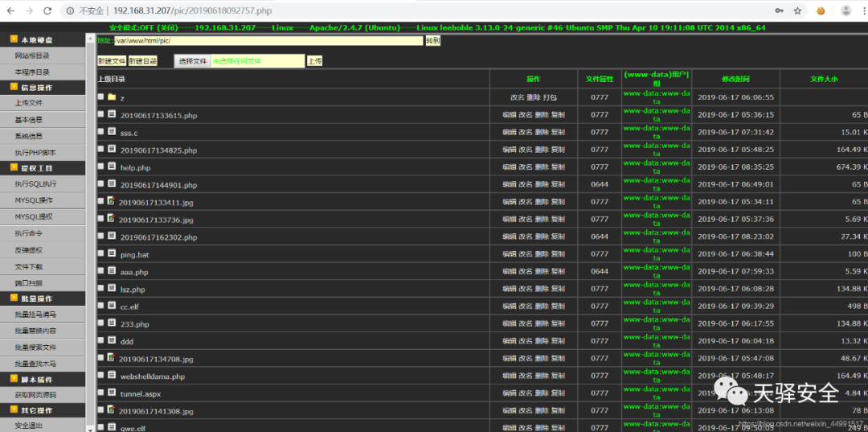The height and width of the screenshot is (432, 868).
Task: Click the image icon beside 20190617133736.jpg
Action: tap(112, 219)
